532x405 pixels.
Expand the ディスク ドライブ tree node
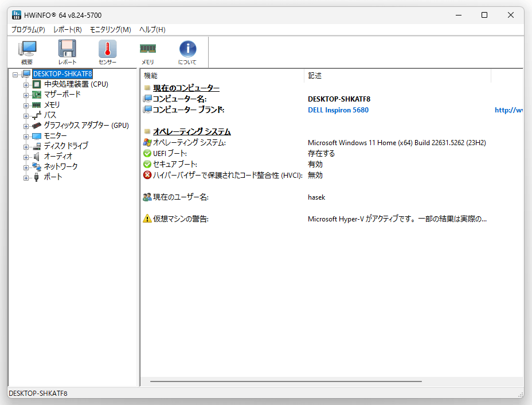26,147
